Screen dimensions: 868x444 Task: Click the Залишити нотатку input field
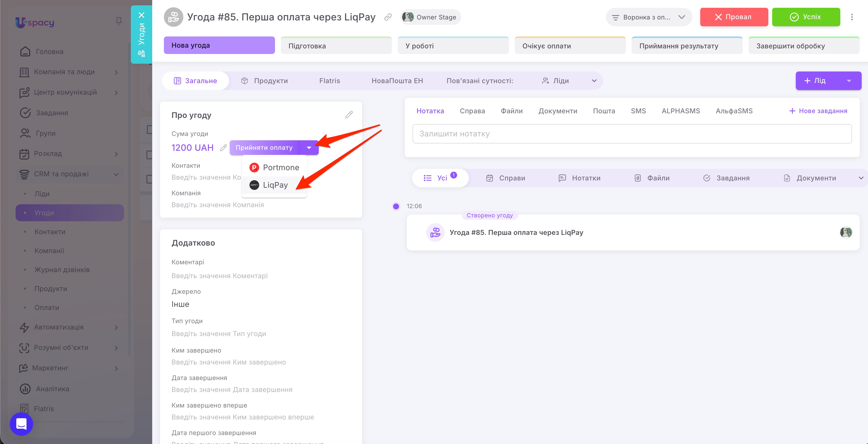click(x=632, y=134)
